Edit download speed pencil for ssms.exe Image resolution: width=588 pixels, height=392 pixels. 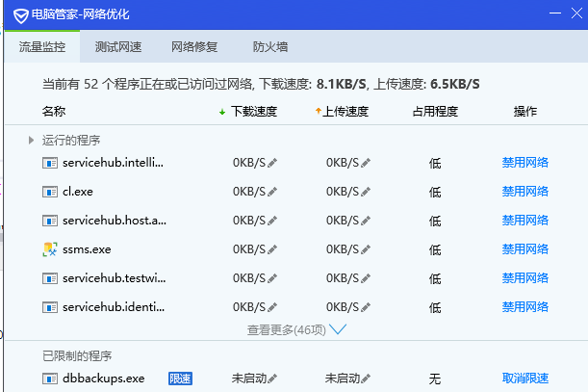[272, 249]
